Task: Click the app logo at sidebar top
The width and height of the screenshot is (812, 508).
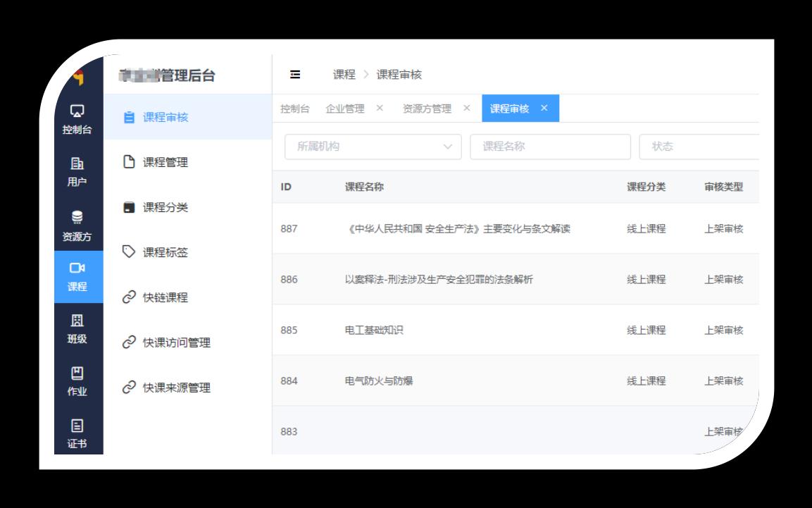Action: pos(78,77)
